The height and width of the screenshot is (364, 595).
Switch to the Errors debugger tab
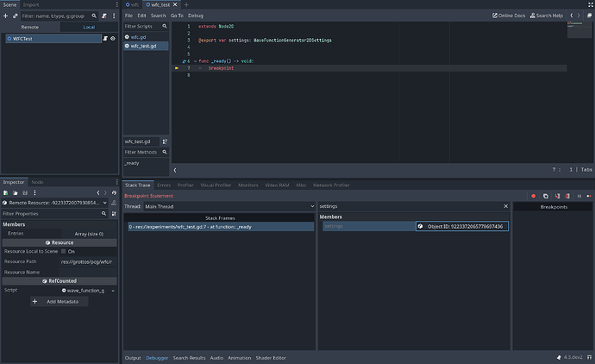click(164, 185)
